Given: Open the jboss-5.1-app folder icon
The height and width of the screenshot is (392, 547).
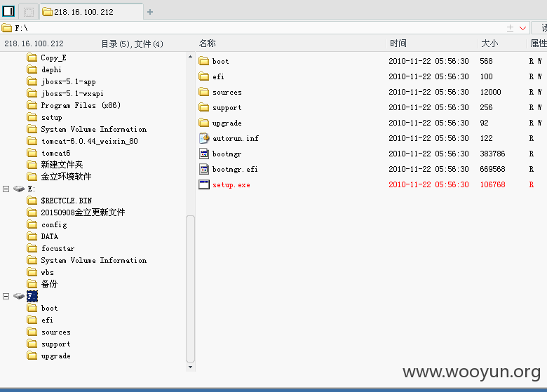Looking at the screenshot, I should coord(32,81).
